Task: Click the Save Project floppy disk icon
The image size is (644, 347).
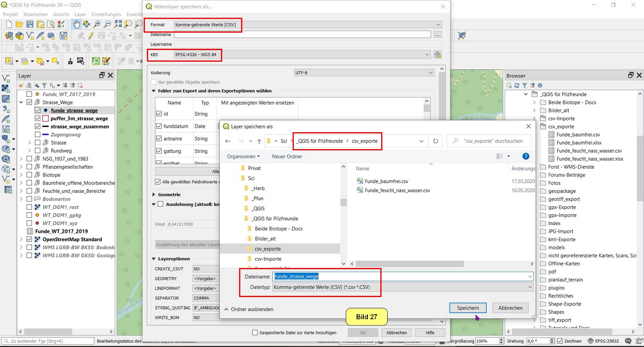Action: pyautogui.click(x=30, y=25)
